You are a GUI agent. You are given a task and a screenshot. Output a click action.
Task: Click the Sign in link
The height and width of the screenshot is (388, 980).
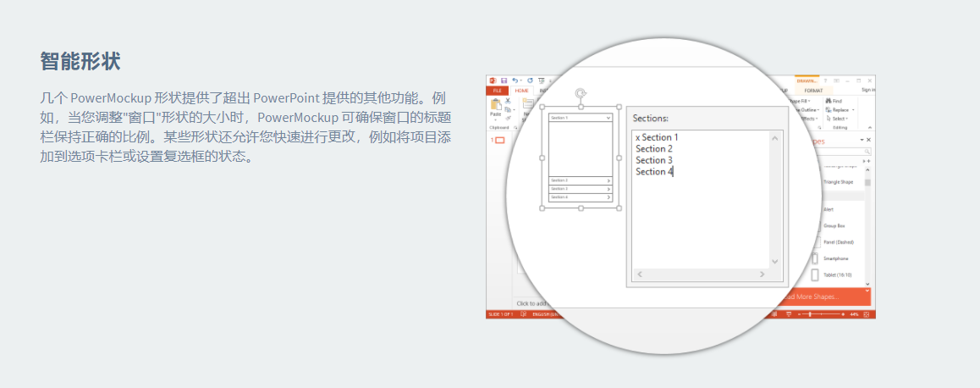(x=868, y=90)
